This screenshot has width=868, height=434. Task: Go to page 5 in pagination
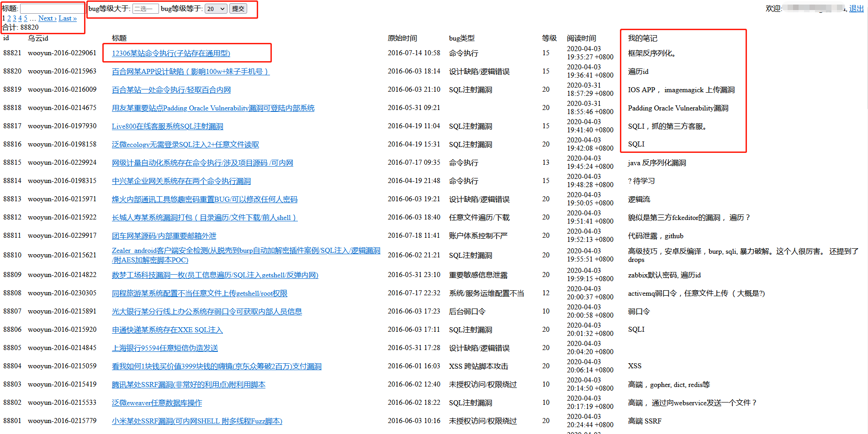point(26,18)
